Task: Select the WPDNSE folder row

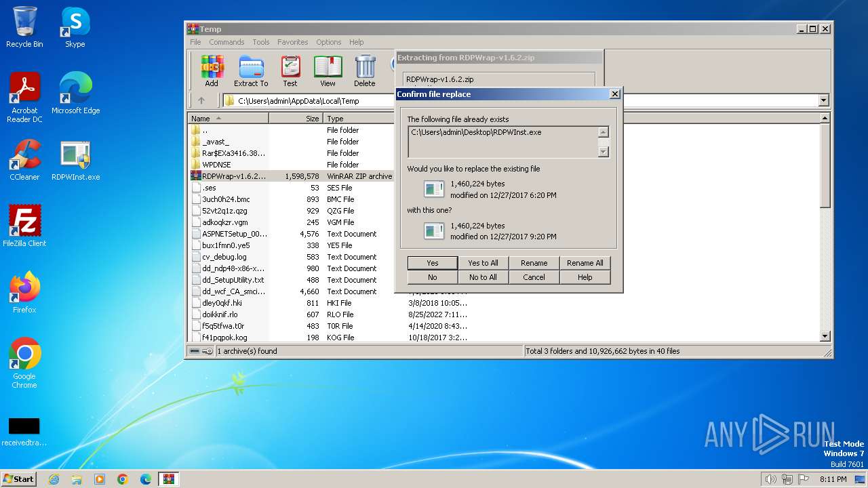Action: [292, 165]
